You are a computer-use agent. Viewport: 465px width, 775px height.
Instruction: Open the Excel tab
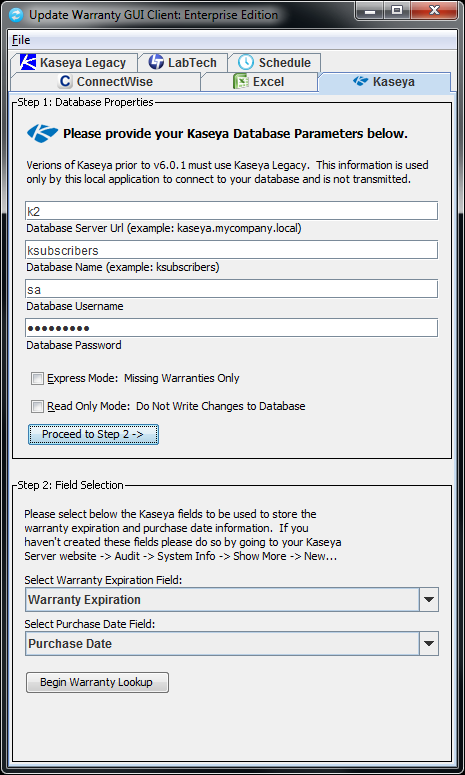(259, 82)
